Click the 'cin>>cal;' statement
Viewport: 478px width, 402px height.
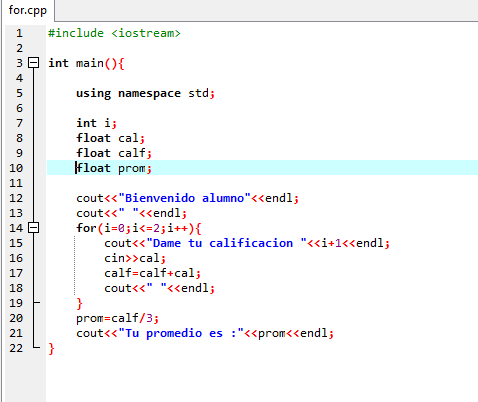[135, 258]
